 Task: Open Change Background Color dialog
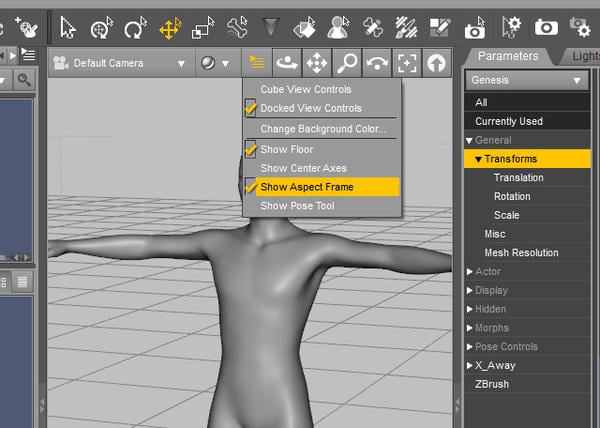[x=323, y=129]
